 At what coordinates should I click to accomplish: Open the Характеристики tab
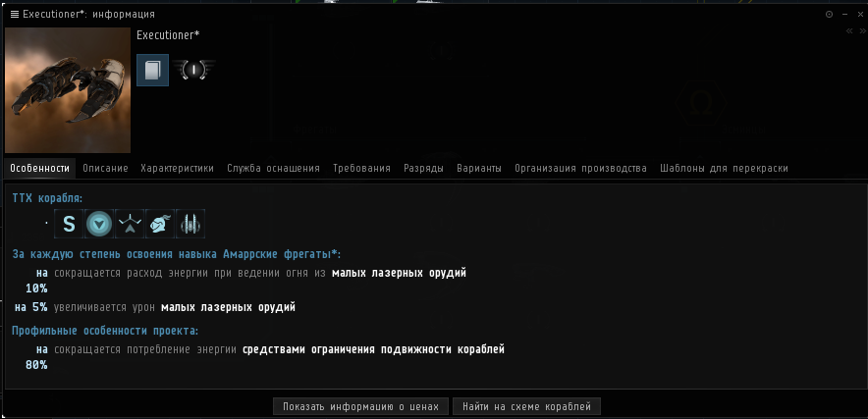tap(177, 169)
